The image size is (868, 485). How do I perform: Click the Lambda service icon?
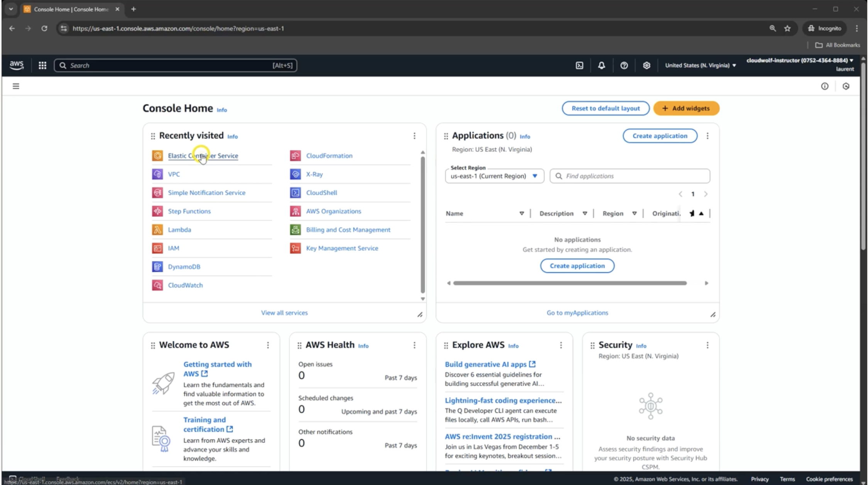click(x=157, y=230)
